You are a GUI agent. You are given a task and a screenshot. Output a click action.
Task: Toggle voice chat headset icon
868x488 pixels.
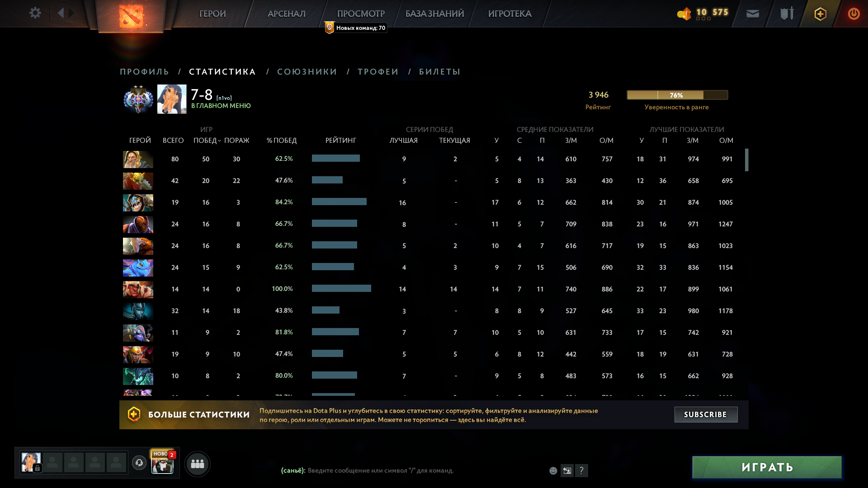click(139, 463)
